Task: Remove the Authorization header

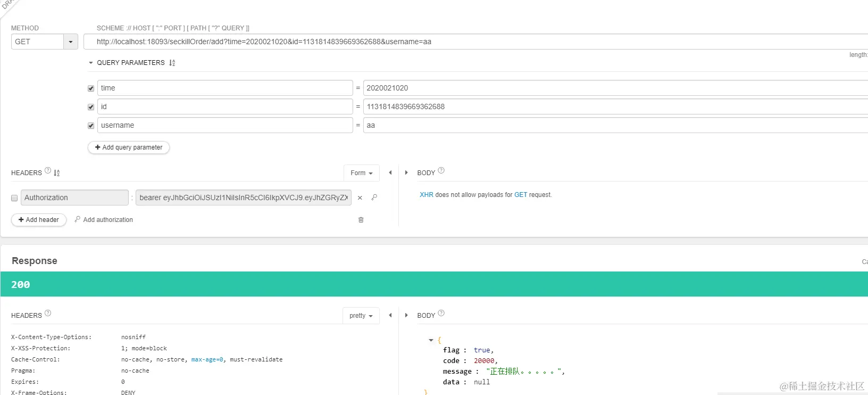Action: tap(360, 198)
